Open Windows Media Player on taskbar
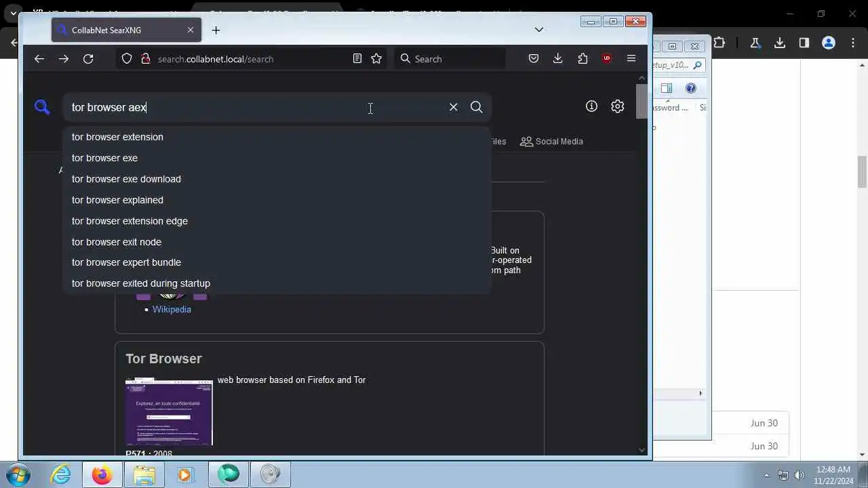Screen dimensions: 868x488 coord(186,474)
